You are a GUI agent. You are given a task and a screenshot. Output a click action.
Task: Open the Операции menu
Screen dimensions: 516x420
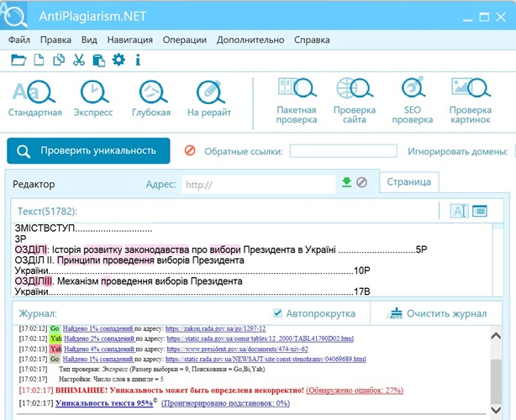185,39
